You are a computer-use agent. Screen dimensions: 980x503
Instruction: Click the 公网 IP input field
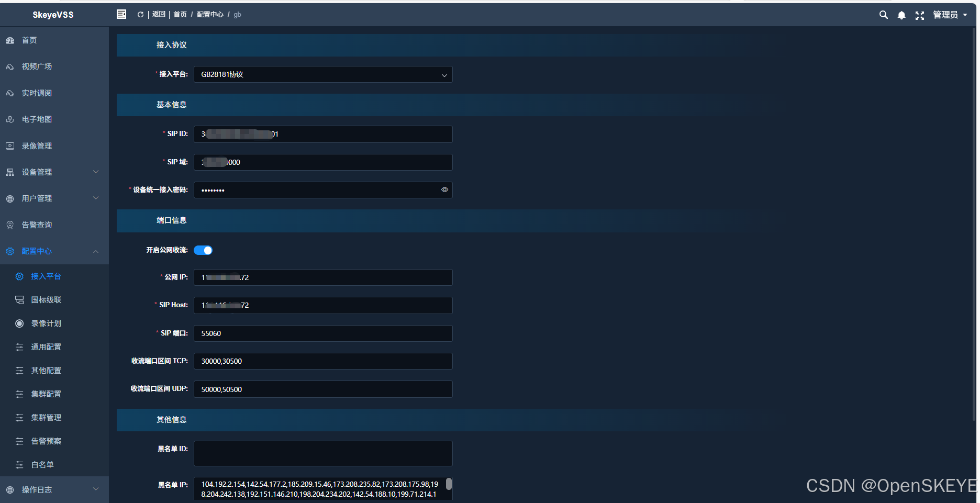click(x=323, y=277)
